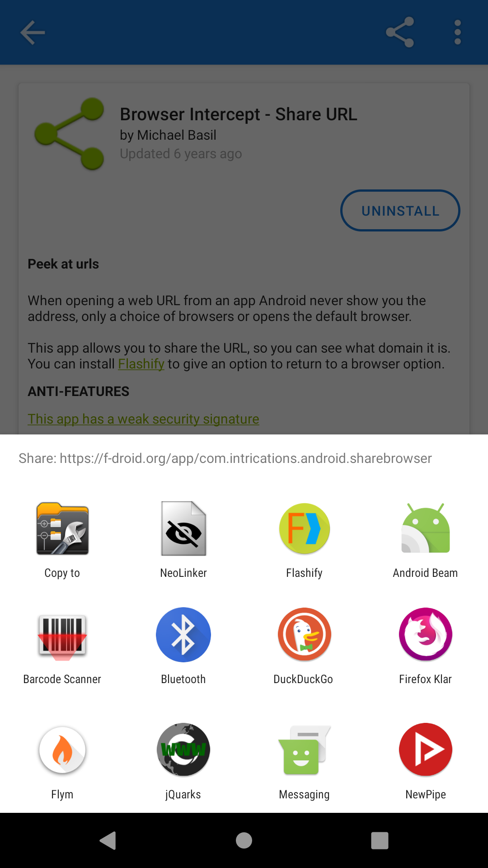Tap the Android home navigation button
This screenshot has width=488, height=868.
[244, 840]
